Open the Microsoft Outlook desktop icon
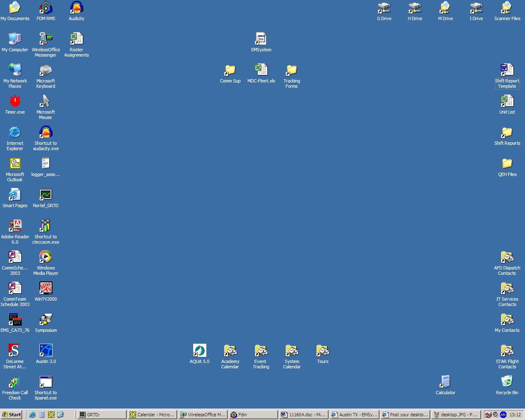This screenshot has width=525, height=420. click(x=15, y=169)
